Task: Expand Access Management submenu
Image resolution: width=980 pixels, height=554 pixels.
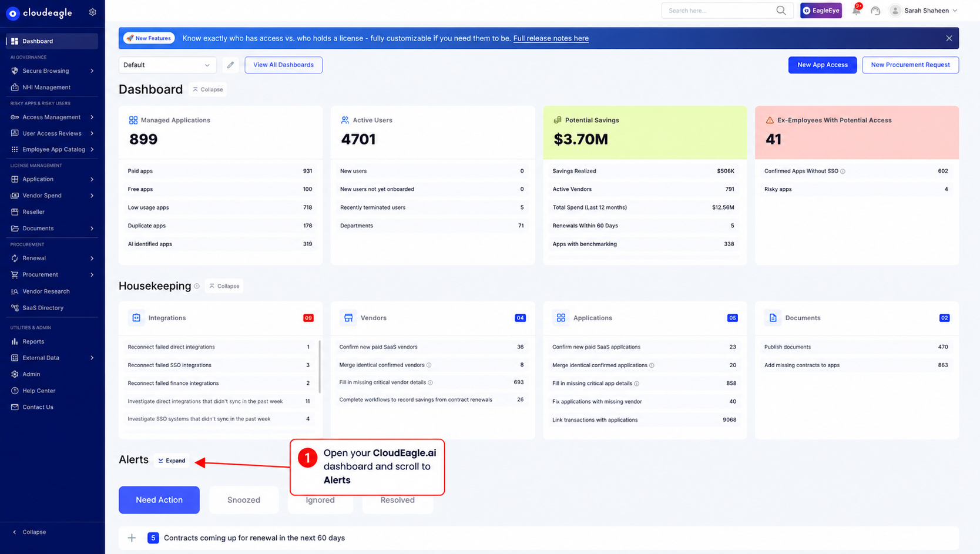Action: point(92,117)
